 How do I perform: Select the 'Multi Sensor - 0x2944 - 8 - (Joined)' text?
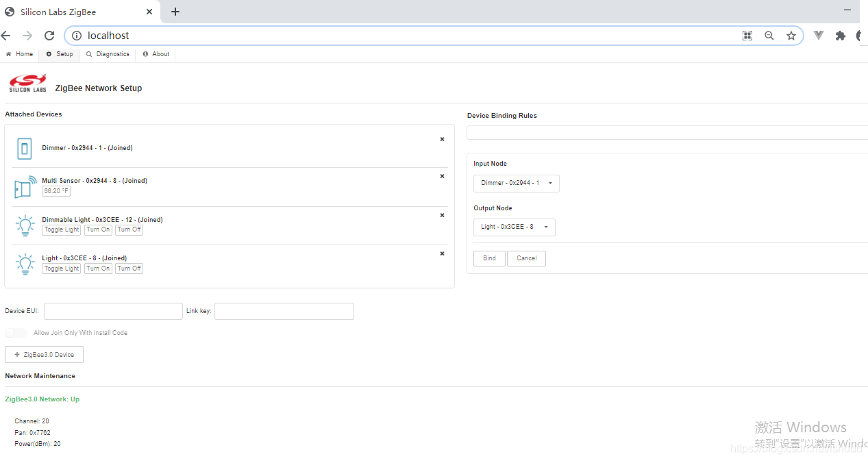(x=95, y=181)
